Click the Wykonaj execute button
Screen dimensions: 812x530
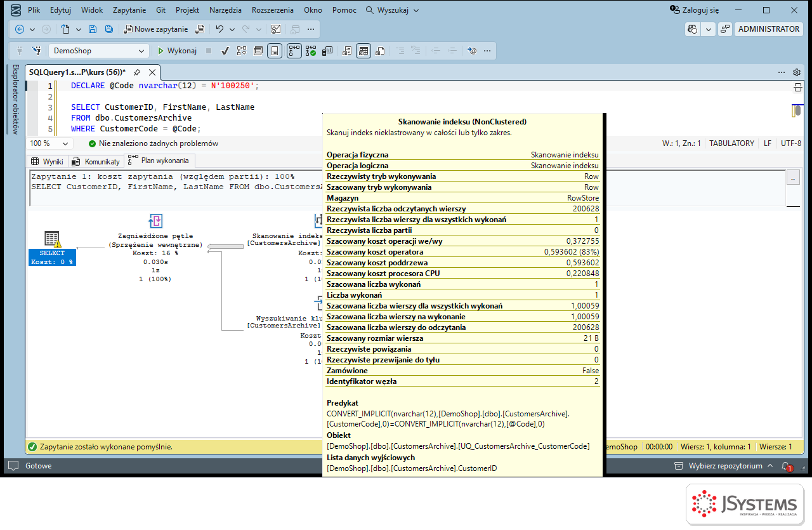pyautogui.click(x=177, y=51)
